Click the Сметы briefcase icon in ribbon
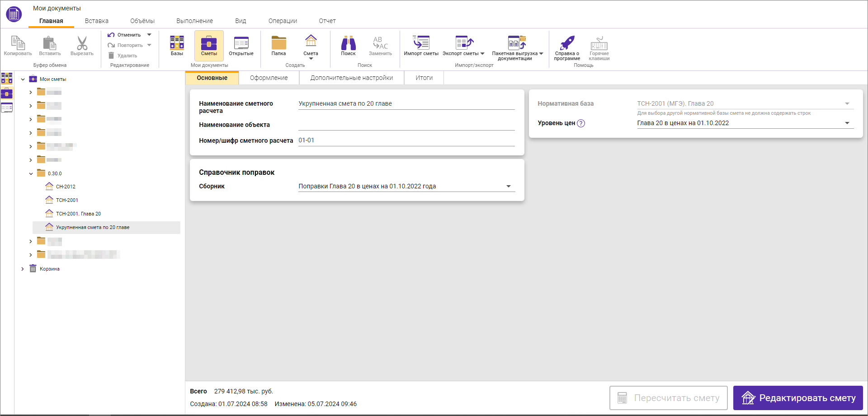Screen dimensions: 868x416 click(209, 46)
